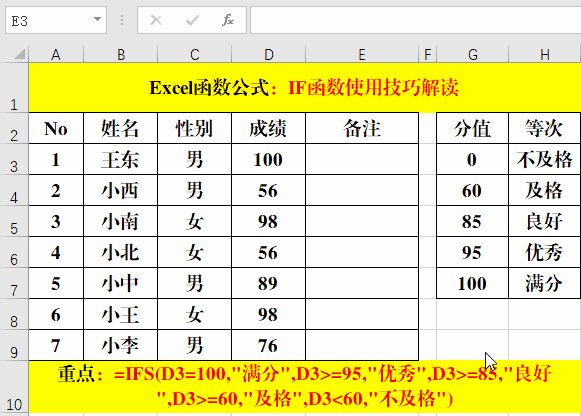Click the 分值 cell '60'
This screenshot has height=416, width=581.
pyautogui.click(x=473, y=190)
